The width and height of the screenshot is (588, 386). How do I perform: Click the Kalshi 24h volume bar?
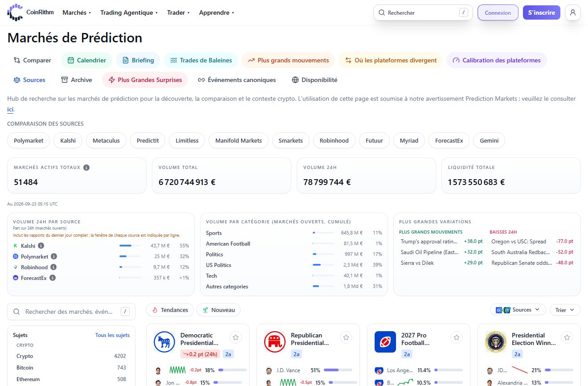130,246
